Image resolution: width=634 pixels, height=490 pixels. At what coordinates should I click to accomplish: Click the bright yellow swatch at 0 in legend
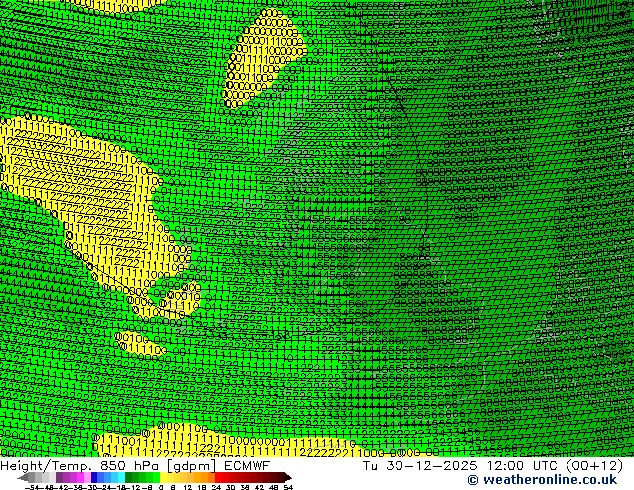[x=163, y=478]
